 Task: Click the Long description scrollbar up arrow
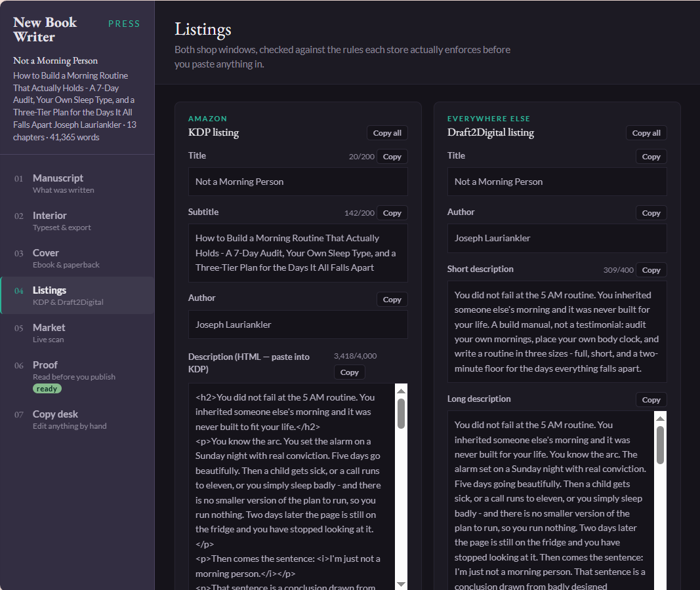660,419
